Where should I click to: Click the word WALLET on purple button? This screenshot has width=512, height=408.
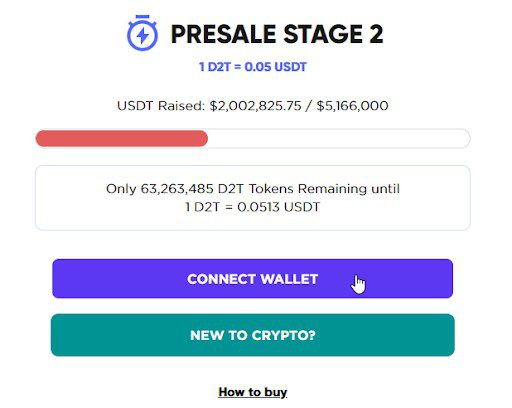pos(289,279)
